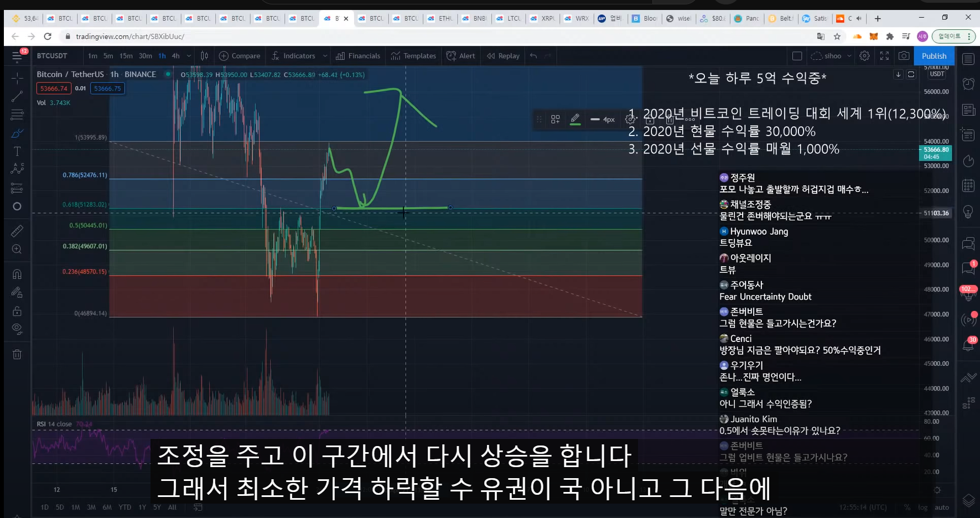This screenshot has height=518, width=980.
Task: Toggle stay in drawing mode
Action: 17,292
